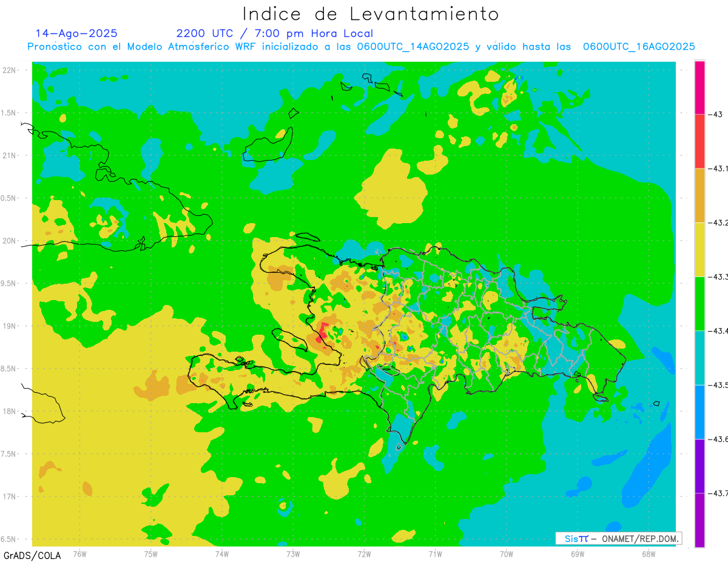Click the '71W' longitude label

[x=435, y=554]
